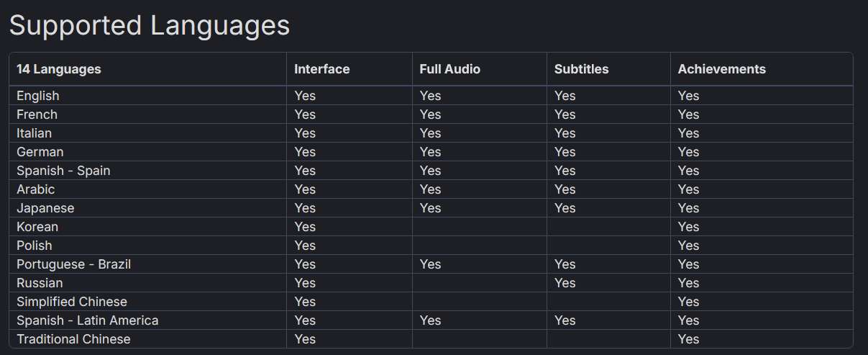
Task: Select the Korean row label
Action: tap(37, 227)
